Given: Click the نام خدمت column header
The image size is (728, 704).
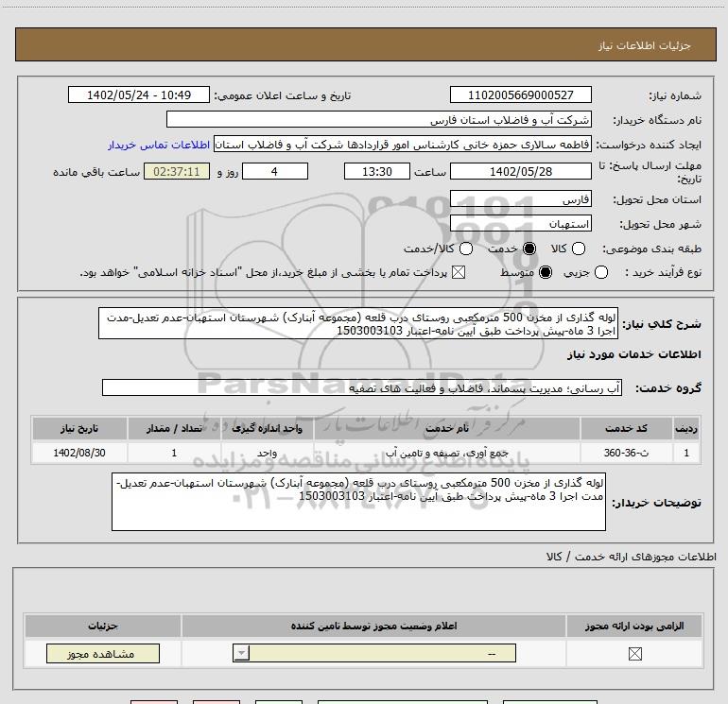Looking at the screenshot, I should click(x=446, y=428).
